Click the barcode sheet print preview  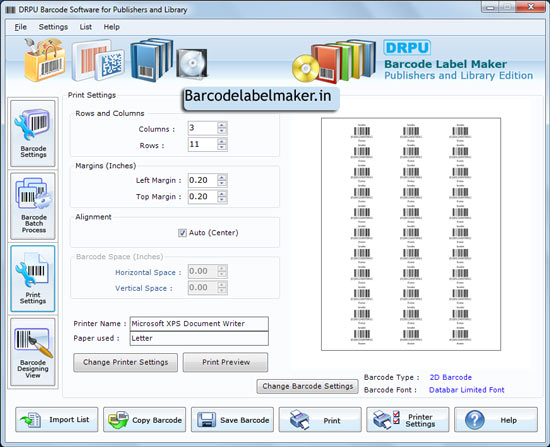tap(411, 234)
